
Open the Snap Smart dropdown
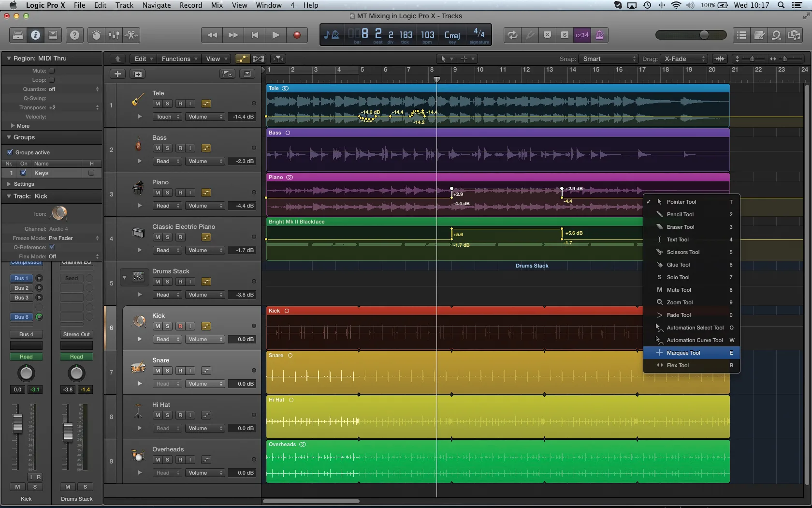pos(609,59)
